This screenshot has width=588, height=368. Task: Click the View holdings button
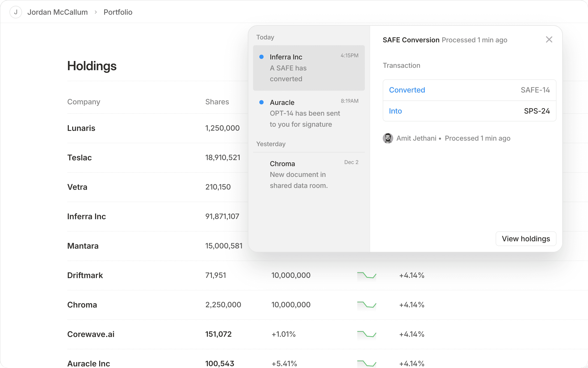tap(526, 239)
